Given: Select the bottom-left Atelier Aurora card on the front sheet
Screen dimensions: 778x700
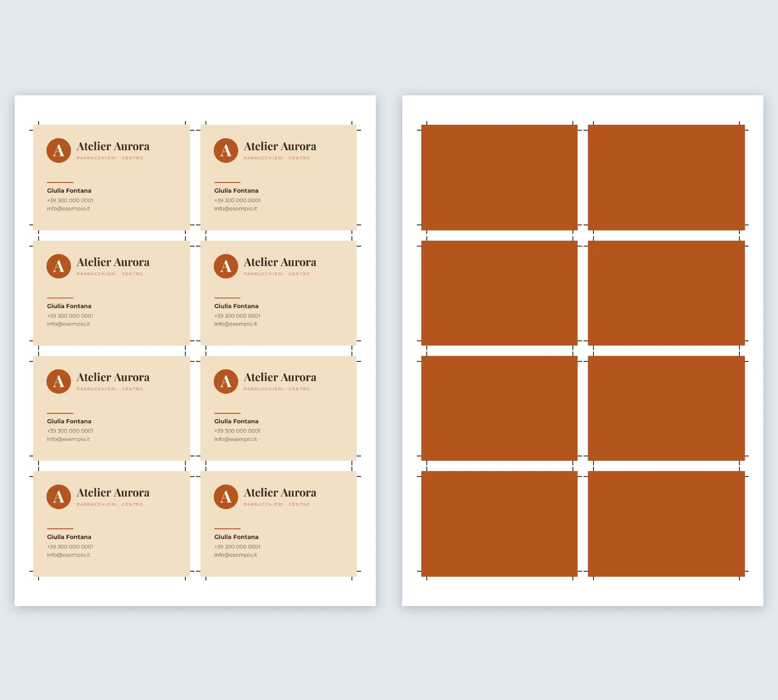Looking at the screenshot, I should click(112, 524).
